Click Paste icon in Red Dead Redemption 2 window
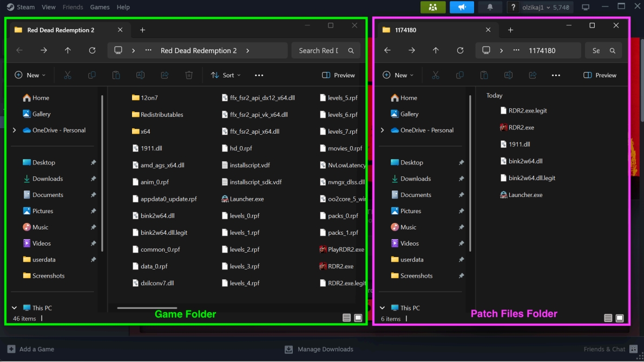The height and width of the screenshot is (362, 644). click(x=116, y=75)
